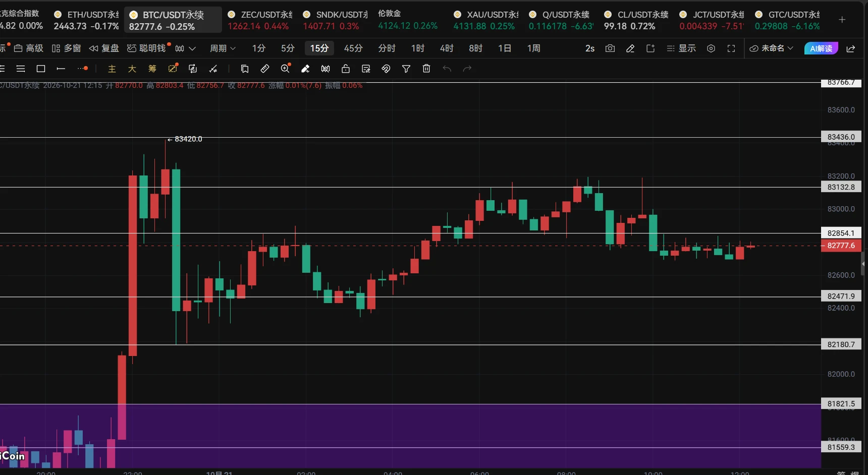Click the add window icon next to pencil
Image resolution: width=868 pixels, height=475 pixels.
point(650,48)
